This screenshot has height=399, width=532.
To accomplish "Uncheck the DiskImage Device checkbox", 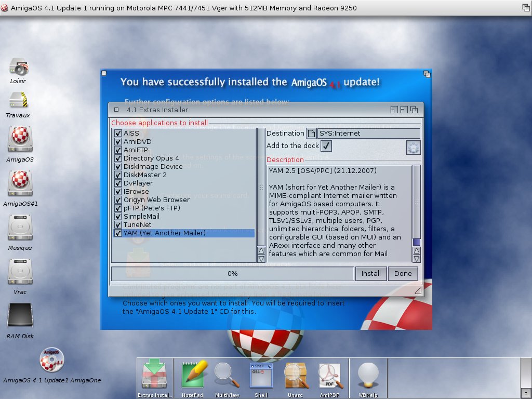I will point(118,167).
